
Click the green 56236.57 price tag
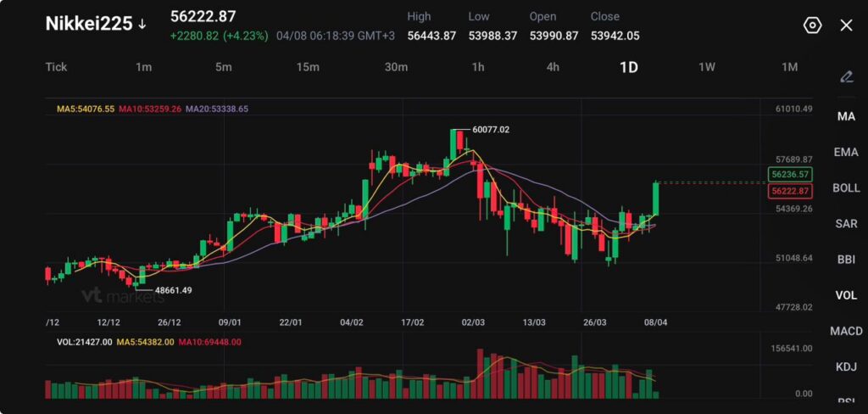click(789, 174)
